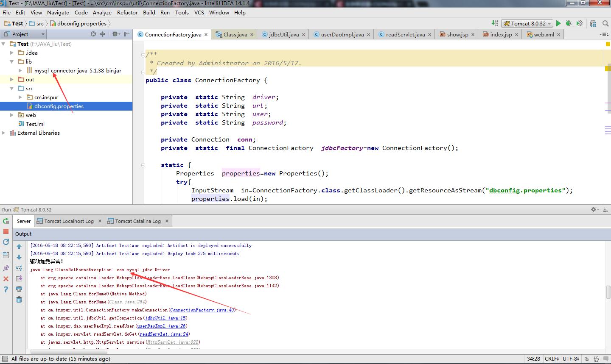Screen dimensions: 611x364
Task: Open Project Structure from the top toolbar
Action: tap(593, 23)
